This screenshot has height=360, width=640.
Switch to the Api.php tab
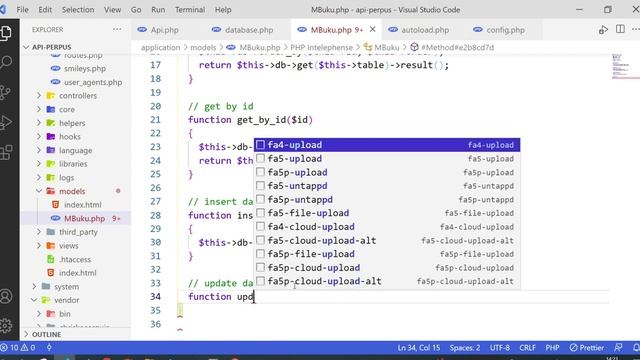pos(164,30)
